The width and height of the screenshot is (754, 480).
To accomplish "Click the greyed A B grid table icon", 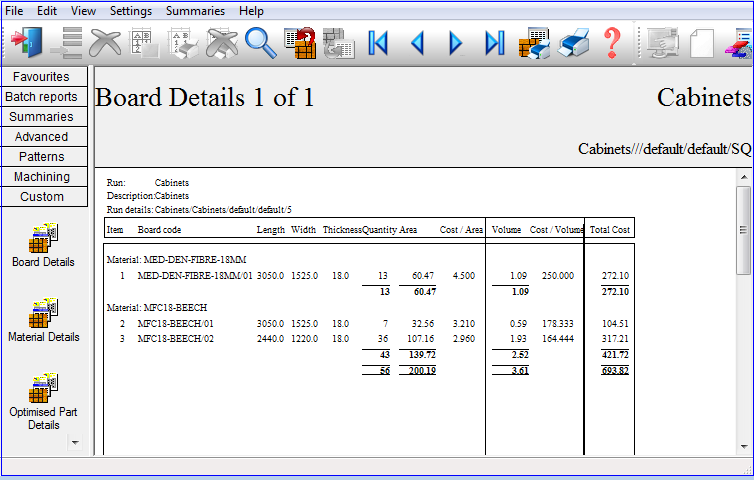I will point(144,43).
